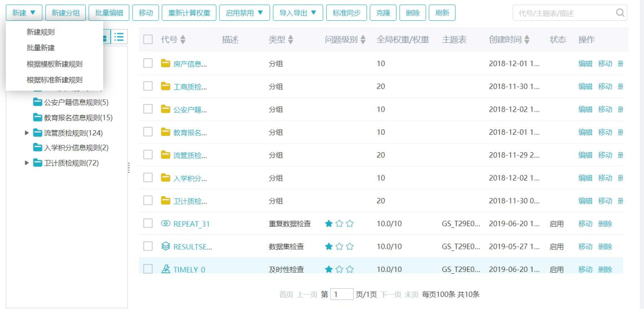Image resolution: width=644 pixels, height=309 pixels.
Task: Tick the checkbox for 工商质检 row
Action: click(x=148, y=86)
